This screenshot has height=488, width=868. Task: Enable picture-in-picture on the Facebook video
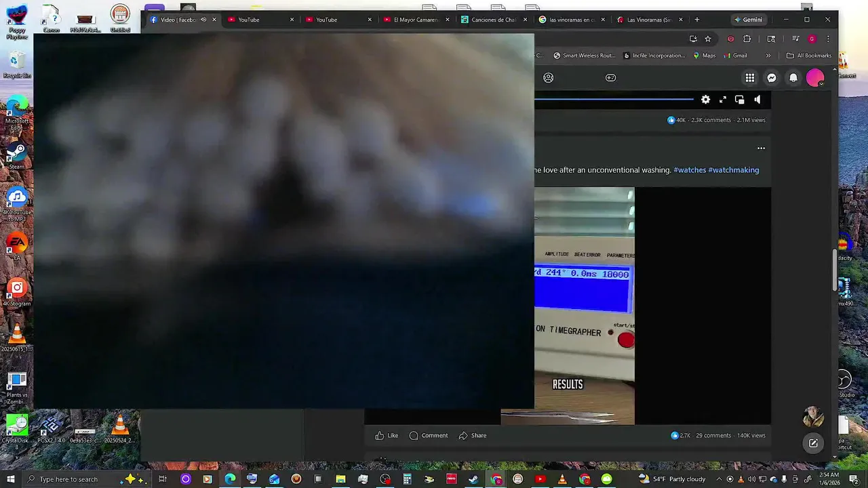click(740, 100)
